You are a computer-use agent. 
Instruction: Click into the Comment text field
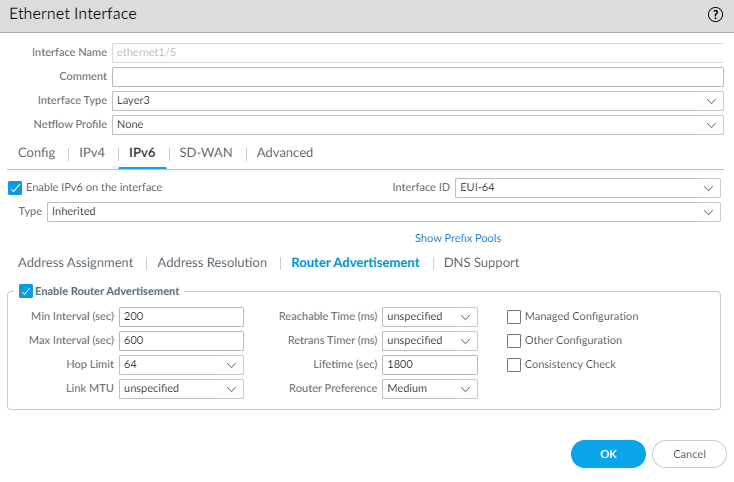tap(417, 77)
